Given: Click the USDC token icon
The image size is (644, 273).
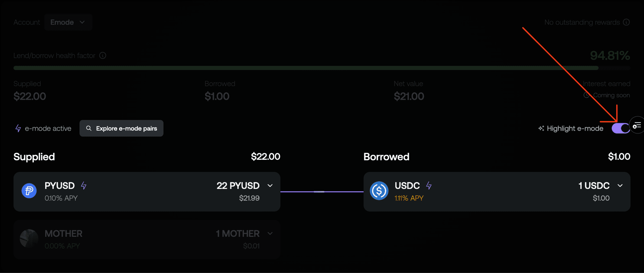Looking at the screenshot, I should click(x=379, y=191).
